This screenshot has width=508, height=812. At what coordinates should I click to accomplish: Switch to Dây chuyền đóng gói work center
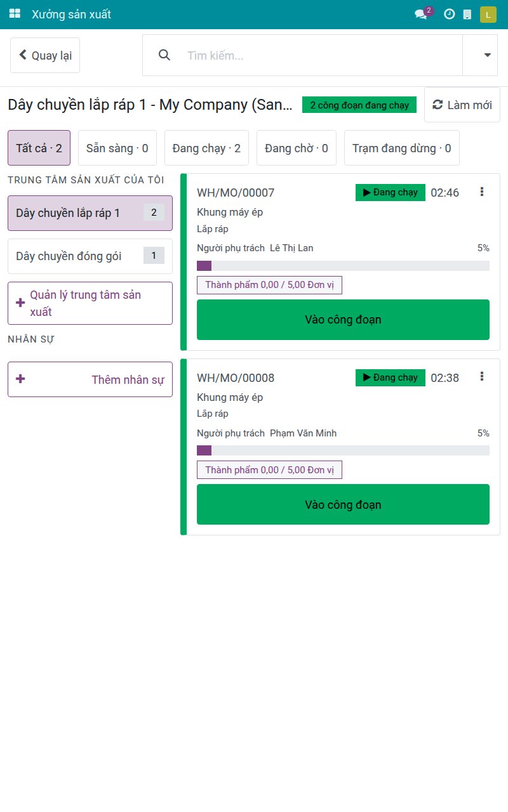click(90, 256)
